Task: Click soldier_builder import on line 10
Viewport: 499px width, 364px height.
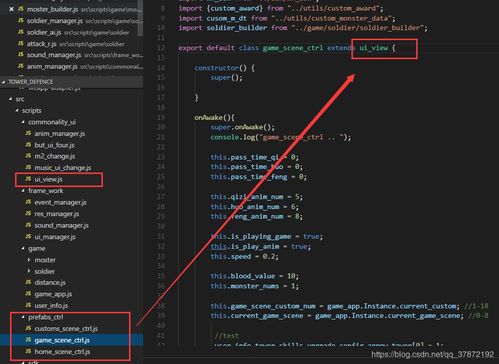Action: [303, 28]
